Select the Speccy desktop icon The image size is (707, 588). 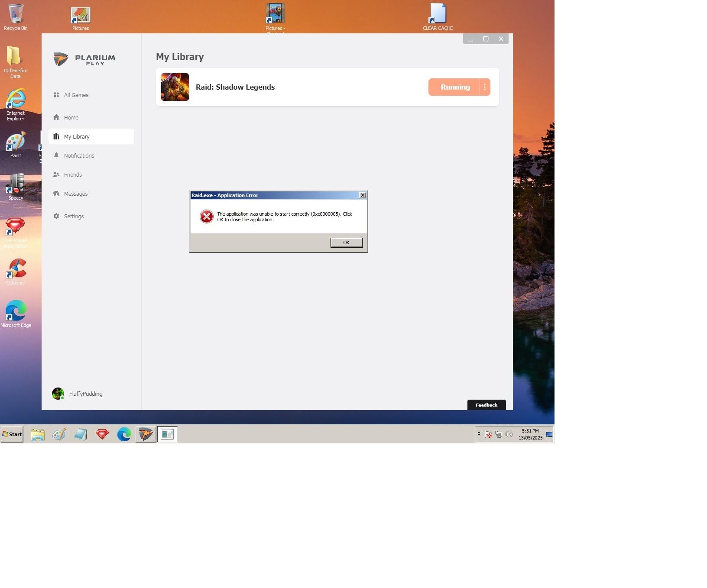(x=16, y=187)
